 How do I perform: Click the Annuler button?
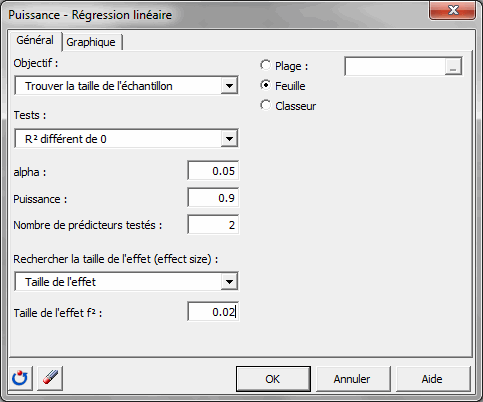(352, 379)
